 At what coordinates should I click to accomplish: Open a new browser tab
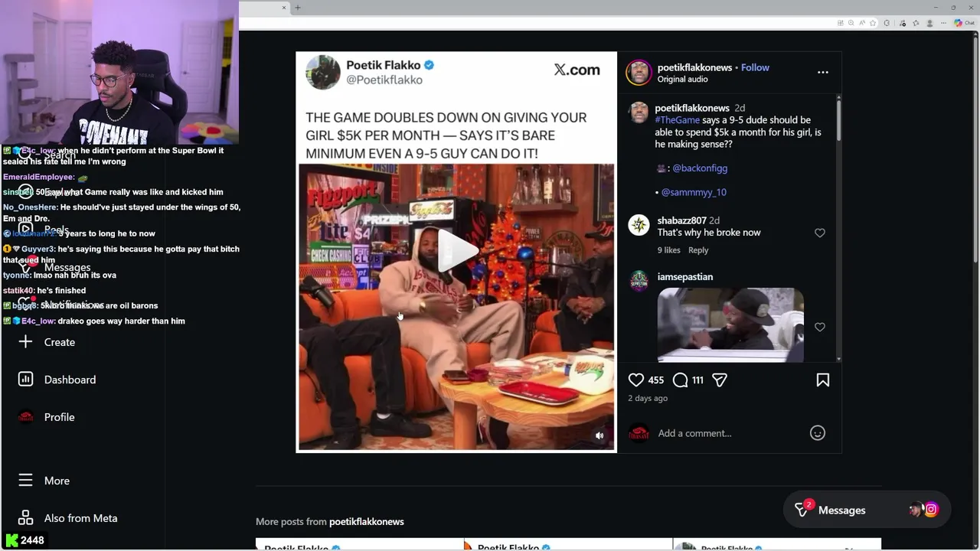(298, 8)
